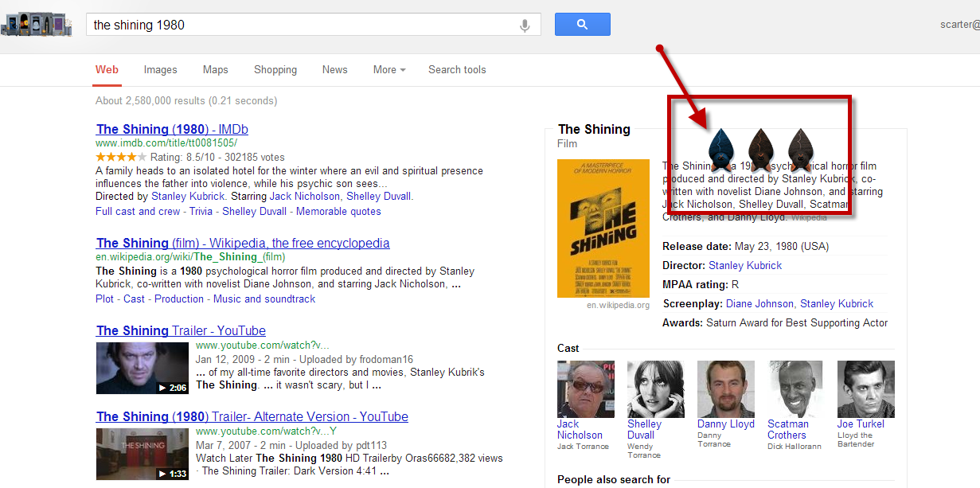The height and width of the screenshot is (488, 980).
Task: Expand the More dropdown menu
Action: [389, 69]
